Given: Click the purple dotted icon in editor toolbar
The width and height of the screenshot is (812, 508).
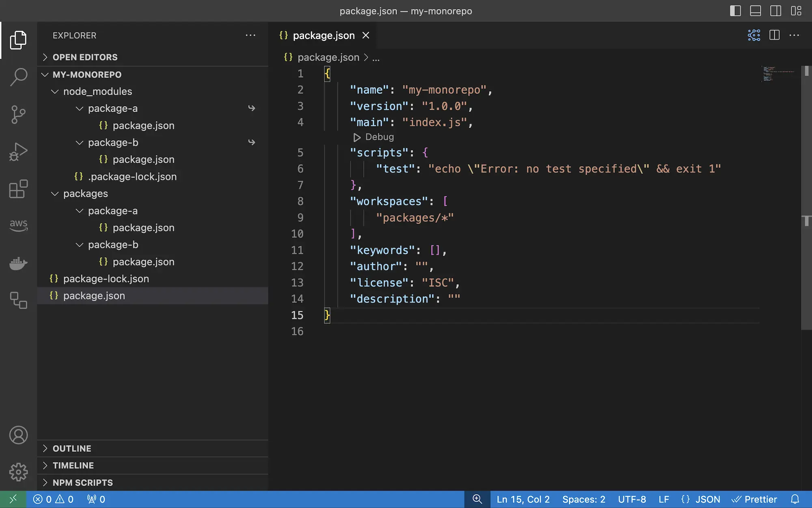Looking at the screenshot, I should click(x=754, y=35).
